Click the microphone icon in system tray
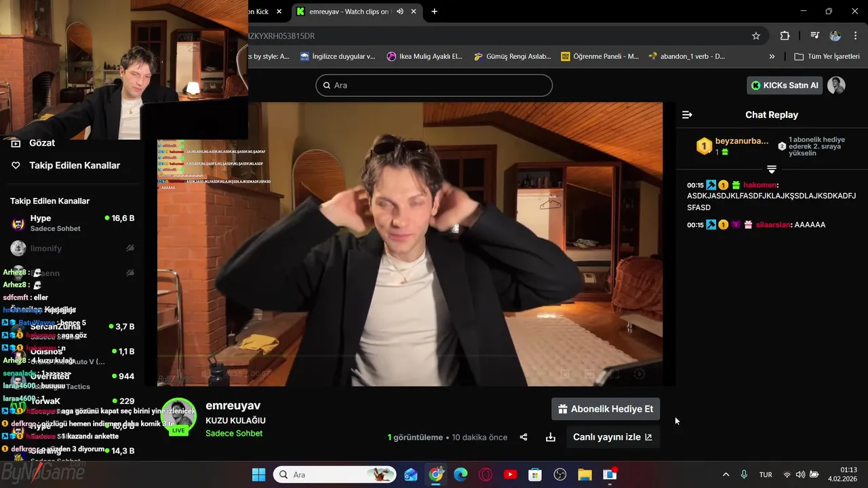The width and height of the screenshot is (868, 488). [x=744, y=474]
